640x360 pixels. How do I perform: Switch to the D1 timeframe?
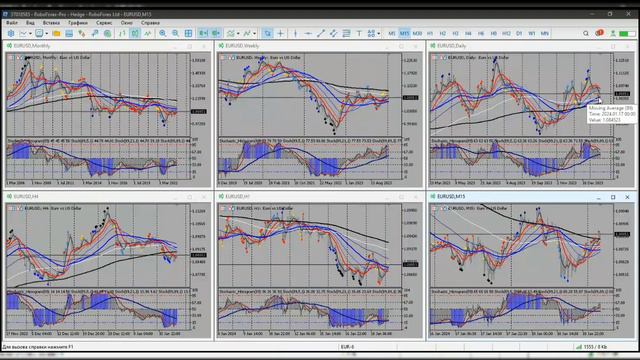(519, 33)
